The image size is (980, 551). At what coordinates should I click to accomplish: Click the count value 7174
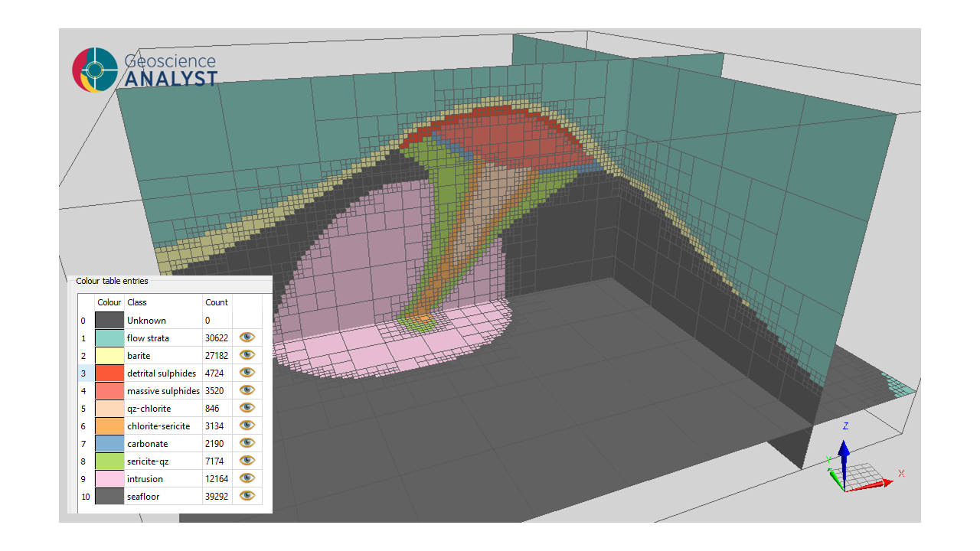click(215, 461)
